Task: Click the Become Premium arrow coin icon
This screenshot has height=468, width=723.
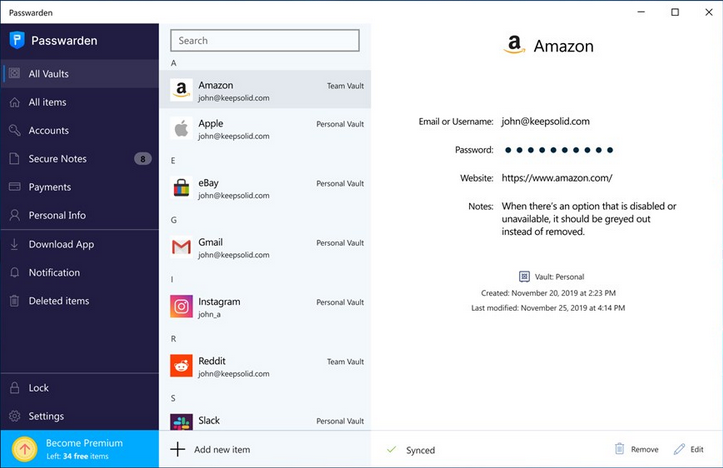Action: point(24,449)
